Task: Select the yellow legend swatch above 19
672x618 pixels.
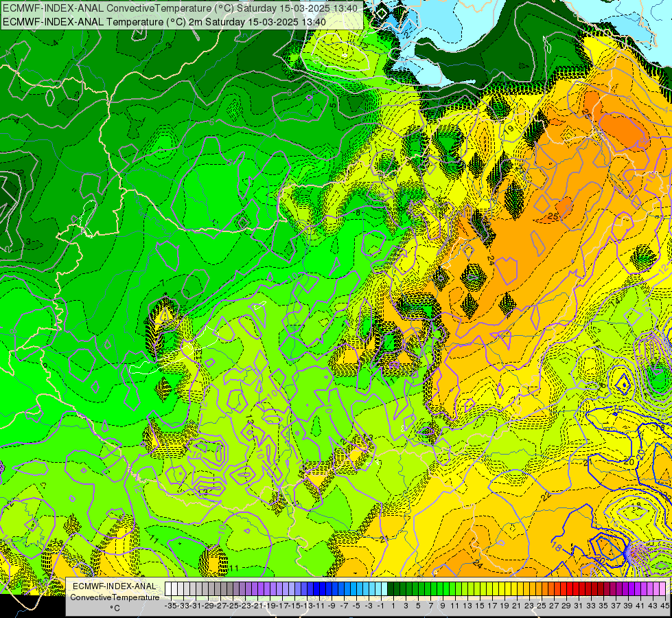Action: [502, 588]
